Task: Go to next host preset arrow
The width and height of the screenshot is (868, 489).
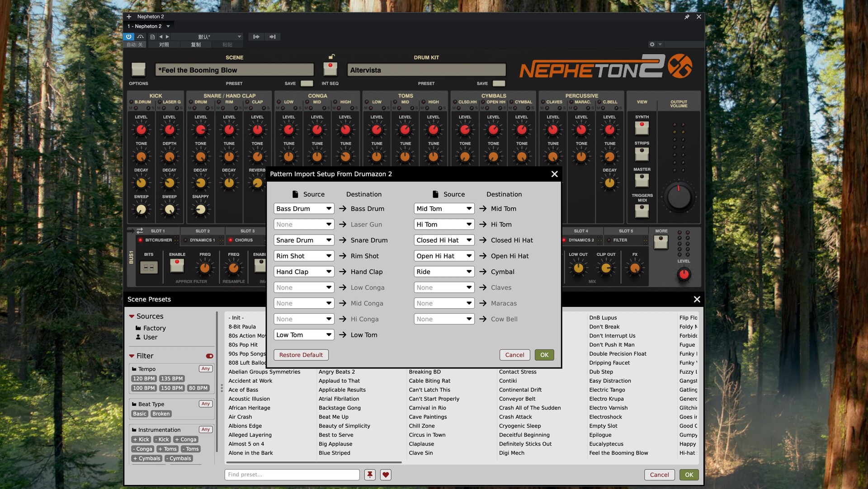Action: (x=167, y=37)
